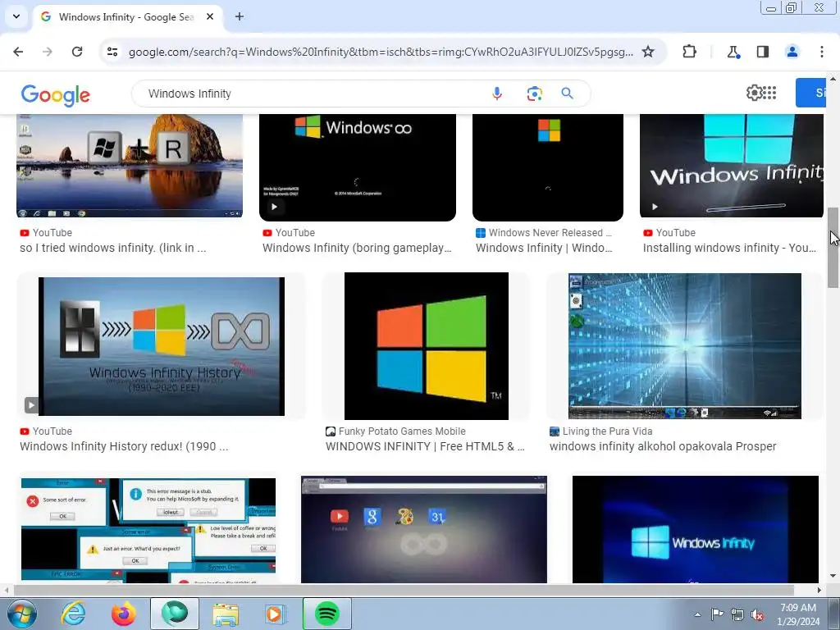Open File Explorer folder on taskbar
Screen dimensions: 840x630
click(x=226, y=614)
